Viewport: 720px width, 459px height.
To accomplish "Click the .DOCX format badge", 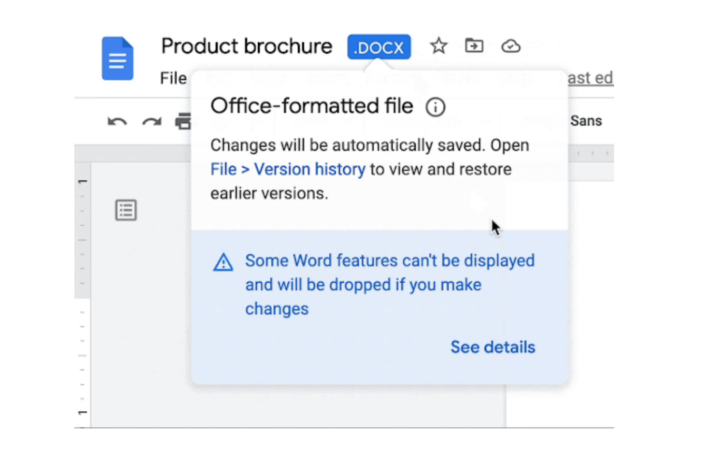I will [379, 47].
